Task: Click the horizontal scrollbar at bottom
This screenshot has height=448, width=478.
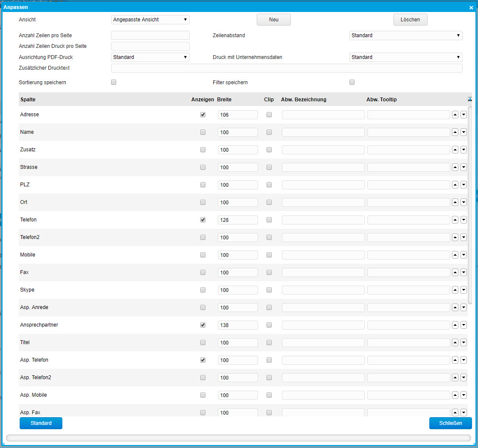Action: pyautogui.click(x=238, y=438)
